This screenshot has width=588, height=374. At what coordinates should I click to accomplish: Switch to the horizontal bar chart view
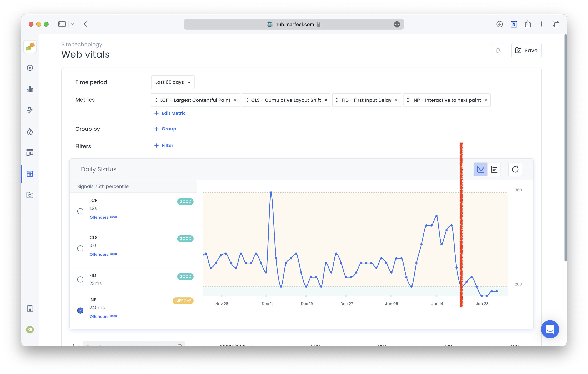[494, 169]
